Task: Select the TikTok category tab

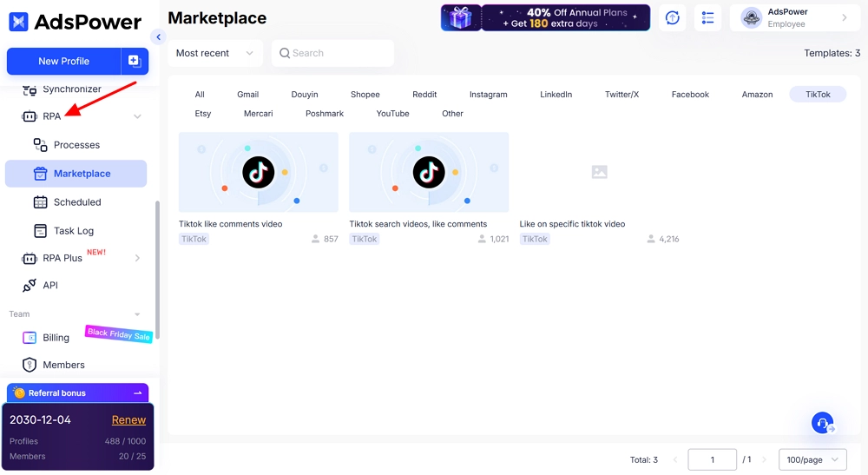Action: tap(819, 94)
